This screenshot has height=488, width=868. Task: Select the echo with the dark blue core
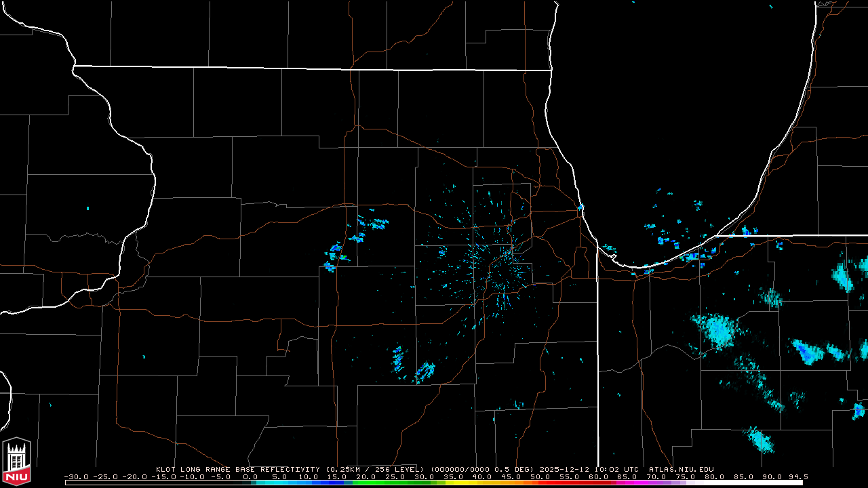[806, 350]
